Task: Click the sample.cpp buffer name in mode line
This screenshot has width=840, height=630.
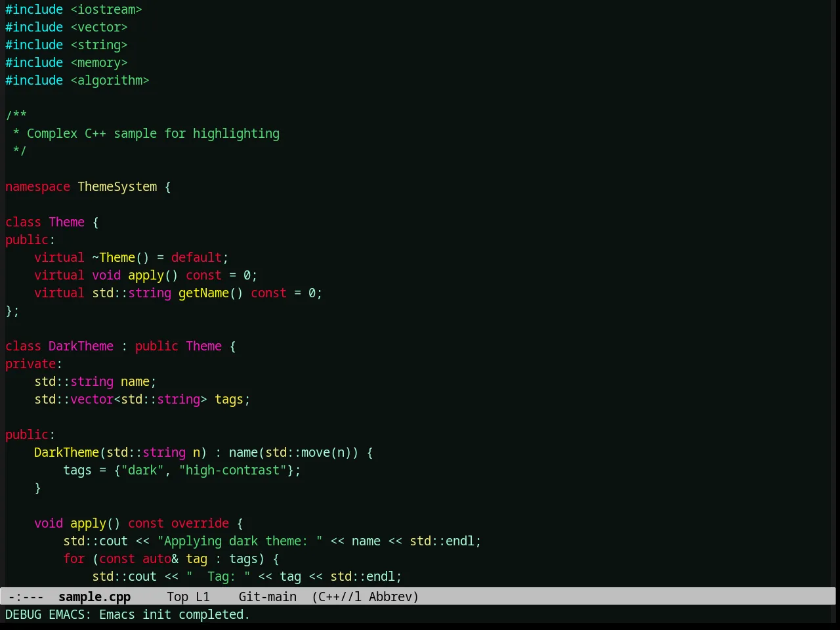Action: coord(94,597)
